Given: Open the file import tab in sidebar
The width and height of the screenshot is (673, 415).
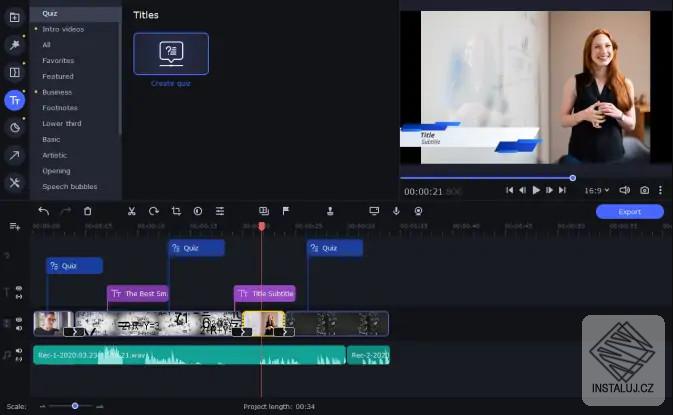Looking at the screenshot, I should 15,17.
